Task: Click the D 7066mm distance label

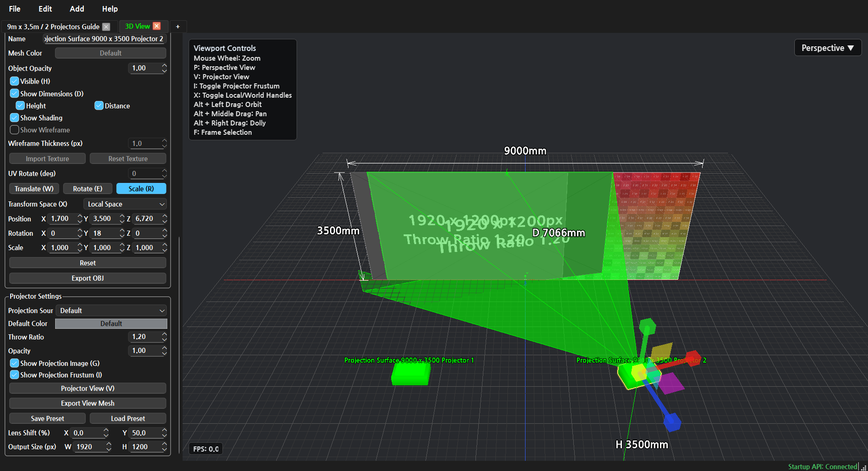Action: [559, 233]
